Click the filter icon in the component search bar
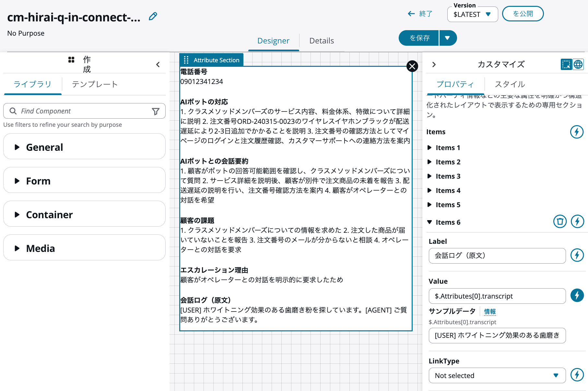Viewport: 588px width, 391px height. pos(156,111)
